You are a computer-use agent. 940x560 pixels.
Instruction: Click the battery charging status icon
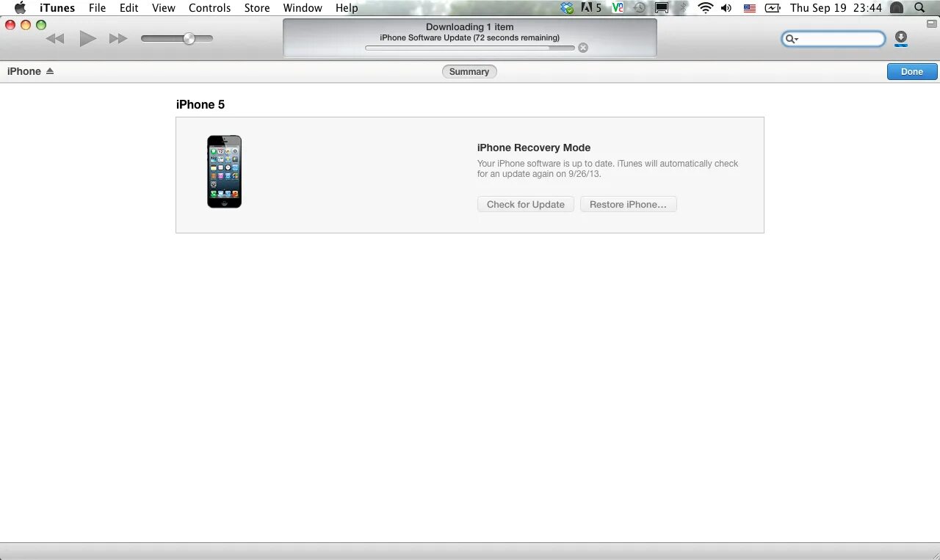point(773,7)
